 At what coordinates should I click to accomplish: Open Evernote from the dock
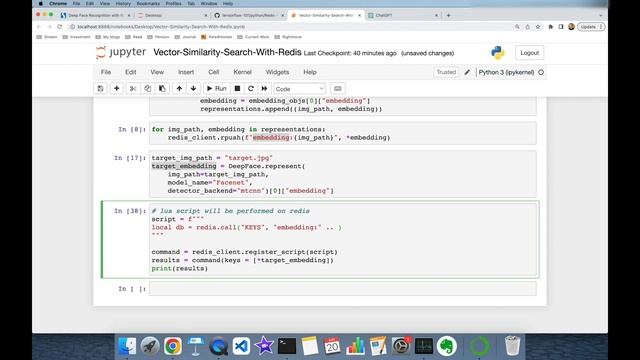(x=447, y=346)
